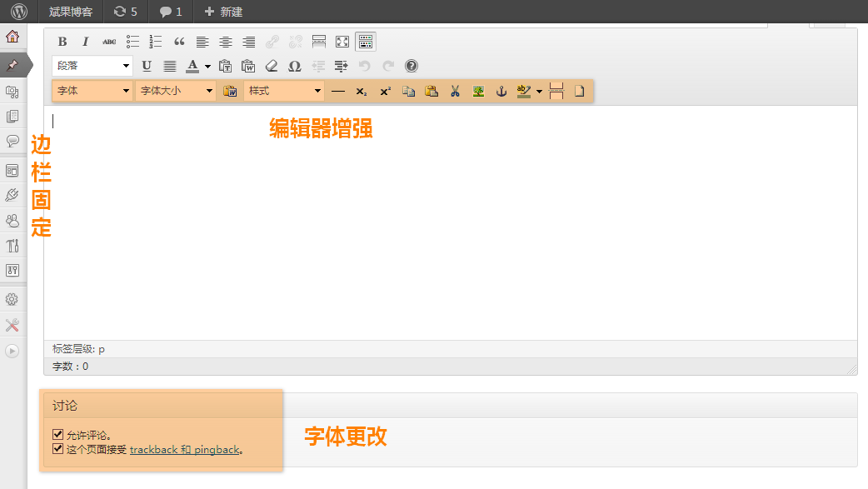
Task: Insert horizontal rule
Action: click(x=337, y=92)
